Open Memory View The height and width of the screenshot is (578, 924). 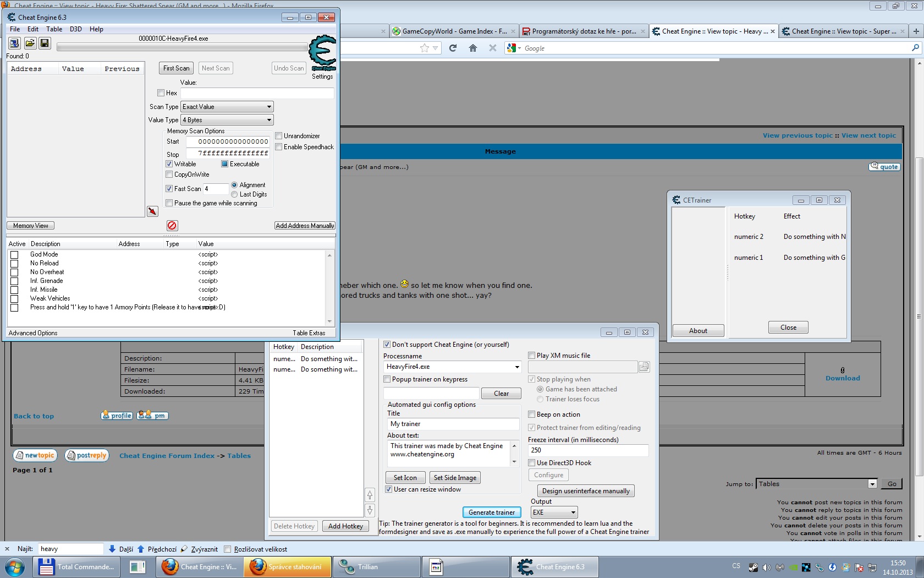click(31, 226)
